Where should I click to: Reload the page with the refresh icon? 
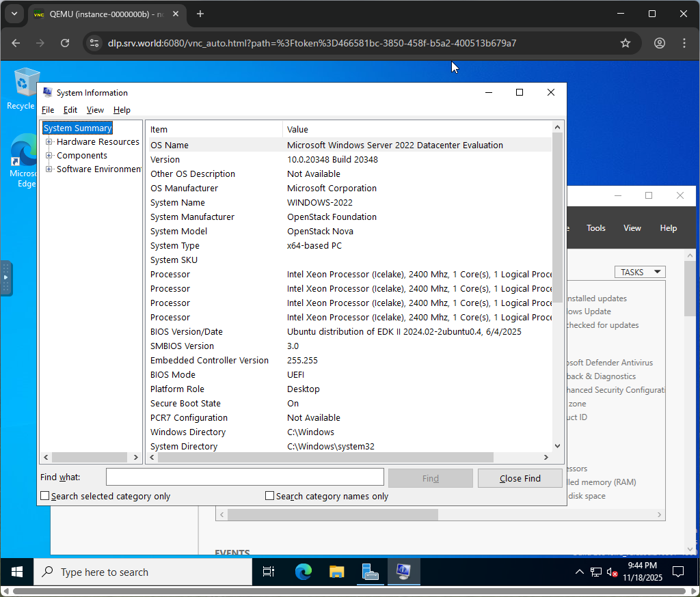[65, 42]
